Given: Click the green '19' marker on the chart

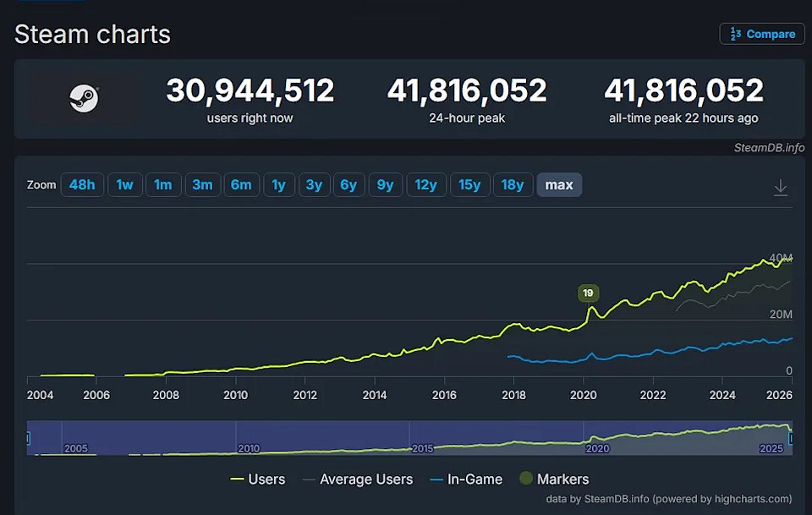Looking at the screenshot, I should 588,293.
